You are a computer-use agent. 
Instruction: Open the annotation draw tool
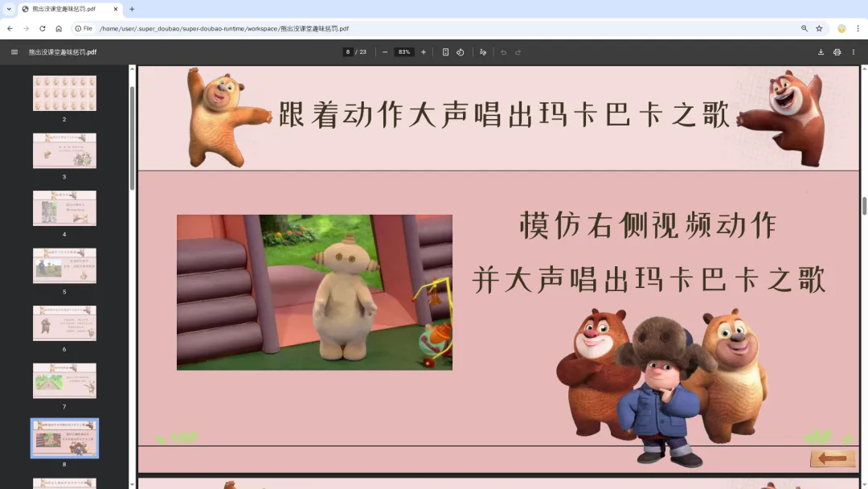click(483, 52)
